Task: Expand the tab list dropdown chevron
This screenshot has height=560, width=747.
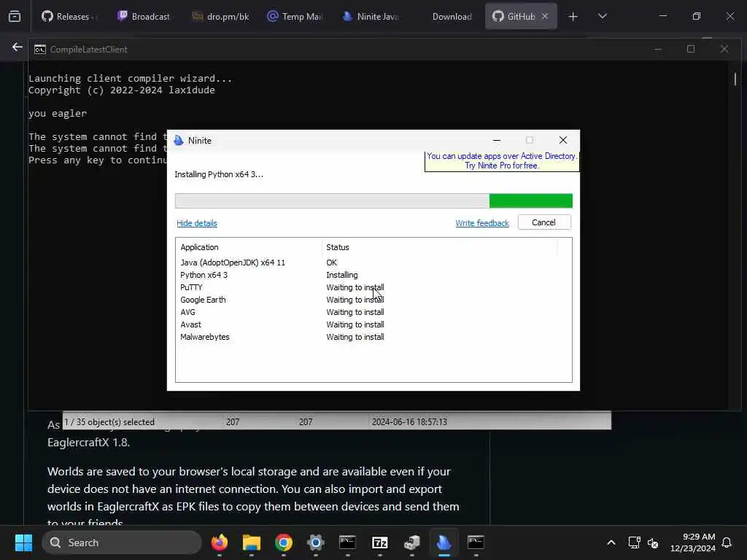Action: (x=602, y=16)
